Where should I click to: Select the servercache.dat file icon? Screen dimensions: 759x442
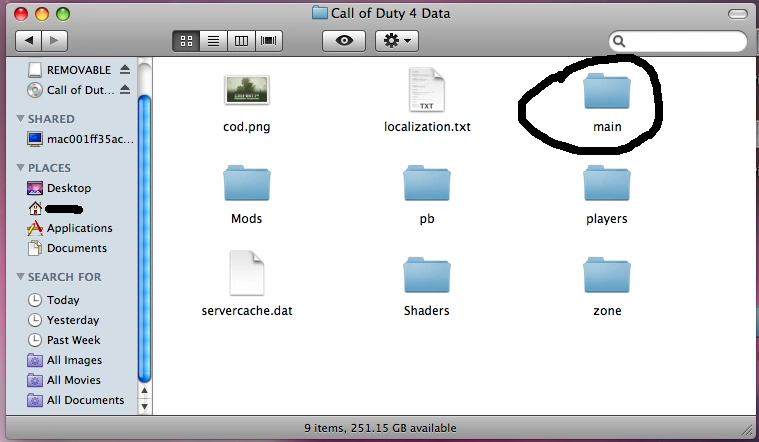(247, 273)
